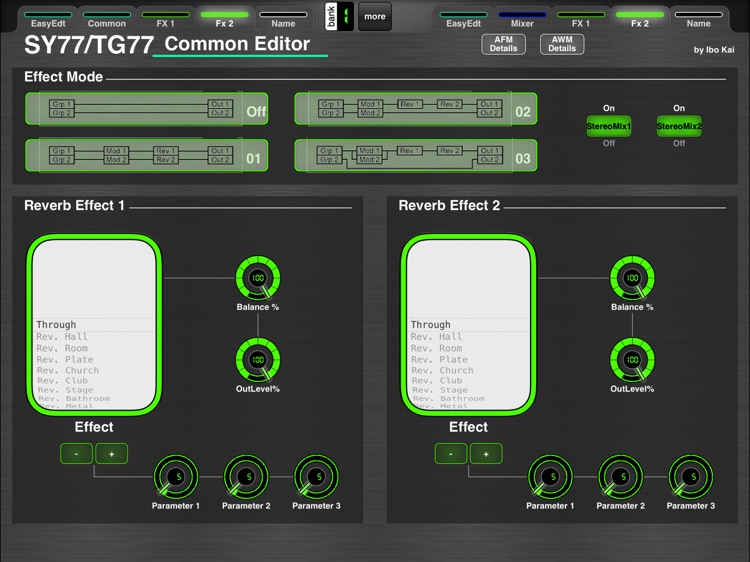Open the right EasyEdt tab

point(463,19)
